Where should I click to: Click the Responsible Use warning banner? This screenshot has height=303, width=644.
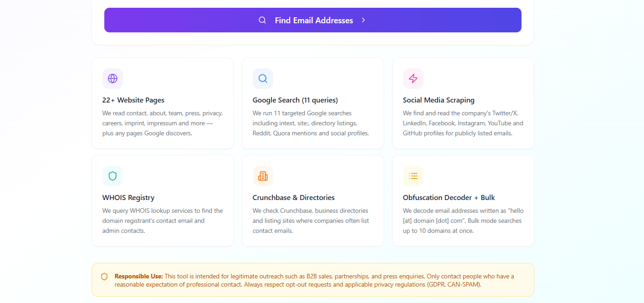(313, 280)
